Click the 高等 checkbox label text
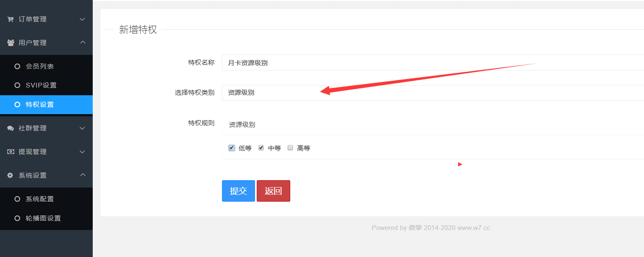The width and height of the screenshot is (644, 257). pyautogui.click(x=304, y=148)
